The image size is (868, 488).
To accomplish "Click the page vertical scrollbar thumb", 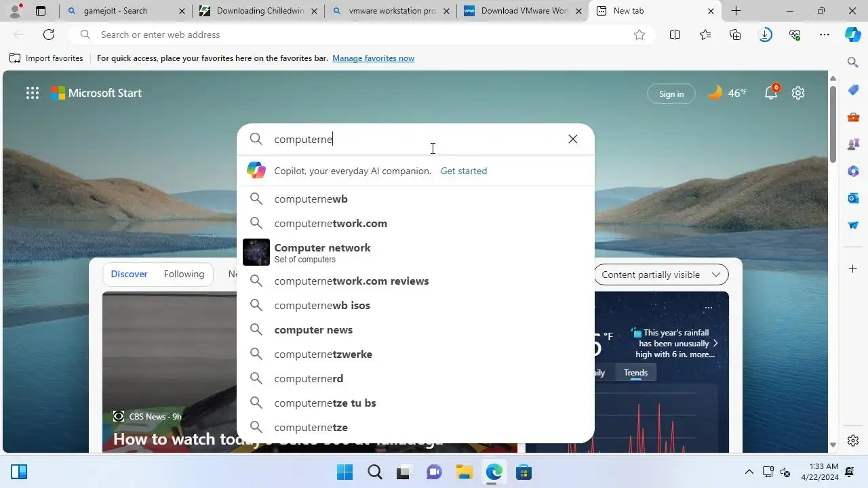I will click(x=833, y=124).
